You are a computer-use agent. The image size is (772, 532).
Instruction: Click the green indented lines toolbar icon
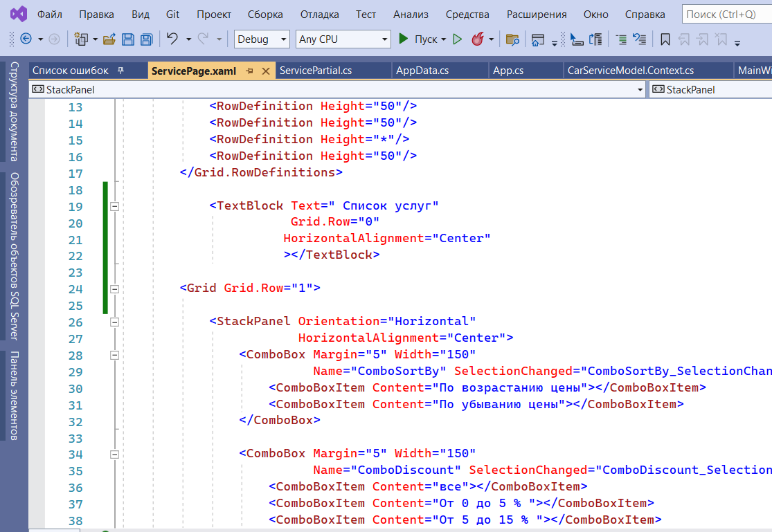click(621, 39)
